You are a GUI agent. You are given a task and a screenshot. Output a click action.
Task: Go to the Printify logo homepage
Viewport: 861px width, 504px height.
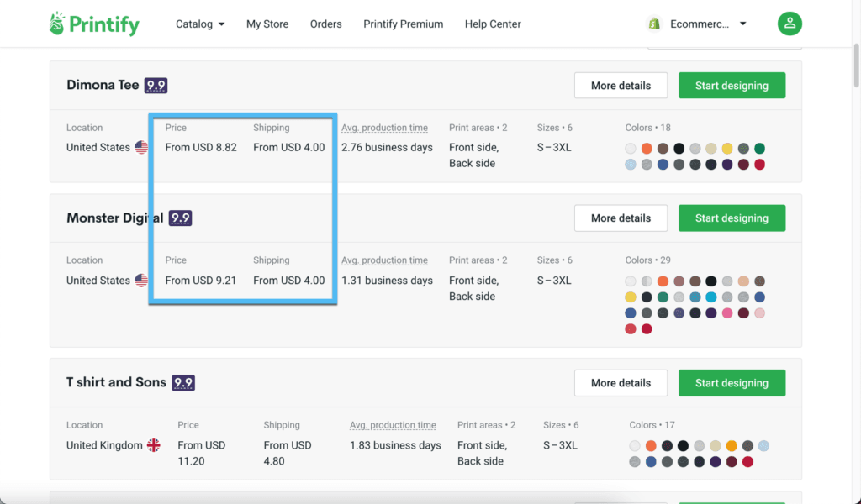tap(94, 24)
